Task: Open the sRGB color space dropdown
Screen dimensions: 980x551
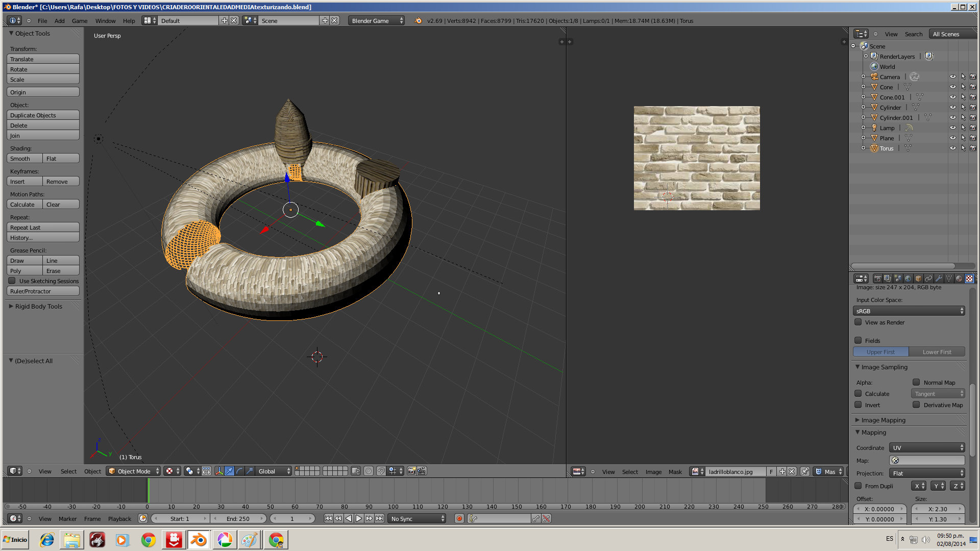Action: pos(909,311)
